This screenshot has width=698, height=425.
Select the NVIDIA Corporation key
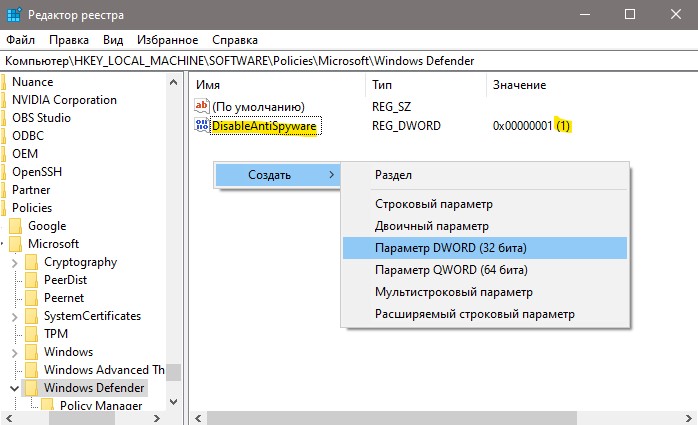[64, 100]
